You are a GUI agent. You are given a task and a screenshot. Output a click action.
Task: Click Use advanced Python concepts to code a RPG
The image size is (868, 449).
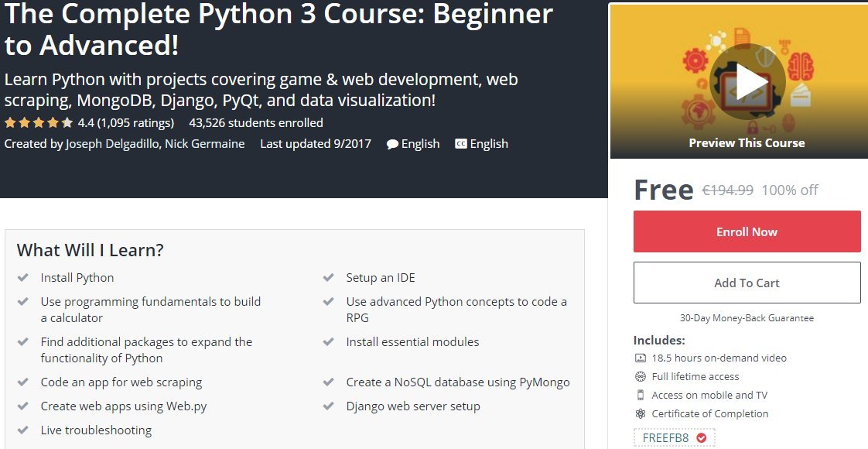tap(456, 310)
